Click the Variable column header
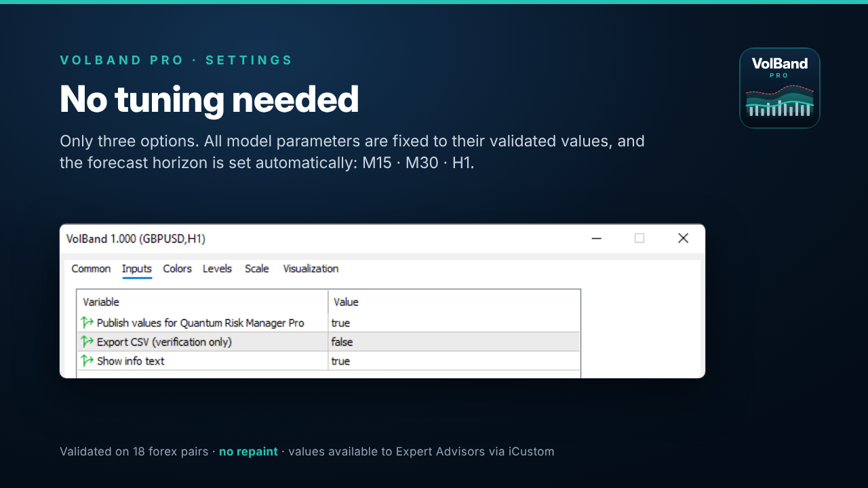The height and width of the screenshot is (488, 868). click(x=203, y=302)
